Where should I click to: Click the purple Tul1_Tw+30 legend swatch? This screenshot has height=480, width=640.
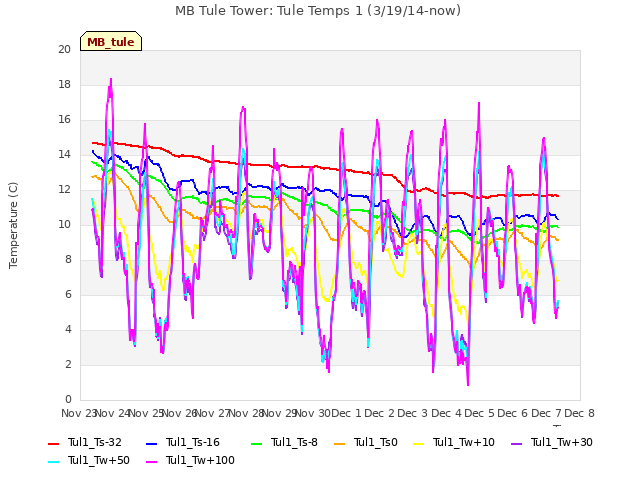(x=516, y=444)
